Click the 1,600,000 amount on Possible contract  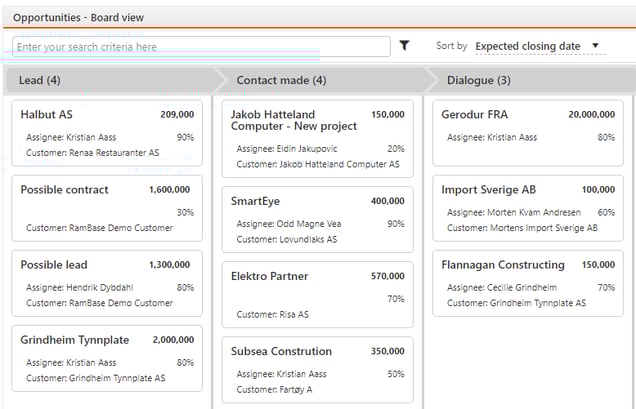tap(170, 189)
